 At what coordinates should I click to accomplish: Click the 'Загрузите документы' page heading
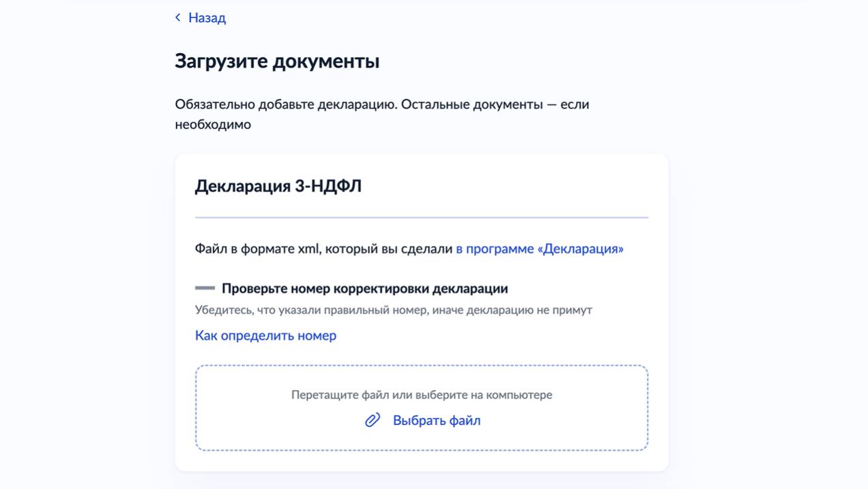277,61
